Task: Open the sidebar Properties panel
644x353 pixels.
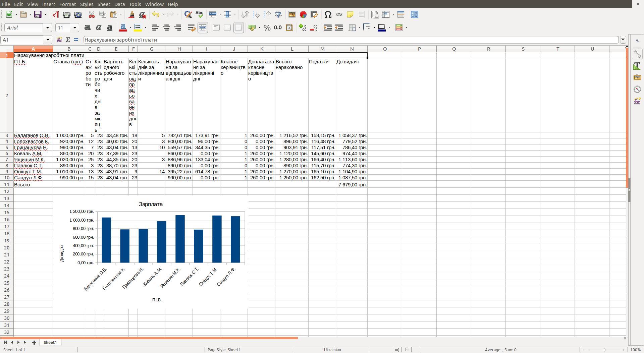Action: pyautogui.click(x=637, y=54)
